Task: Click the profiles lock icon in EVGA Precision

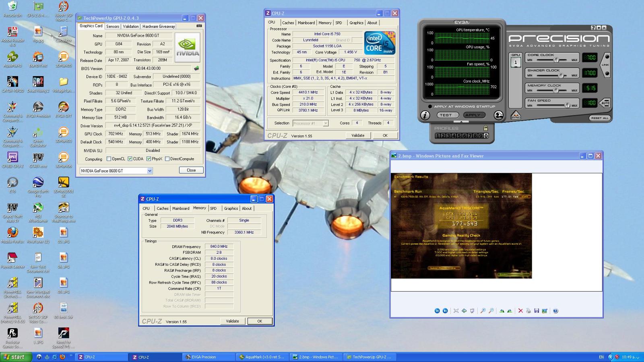Action: (486, 128)
